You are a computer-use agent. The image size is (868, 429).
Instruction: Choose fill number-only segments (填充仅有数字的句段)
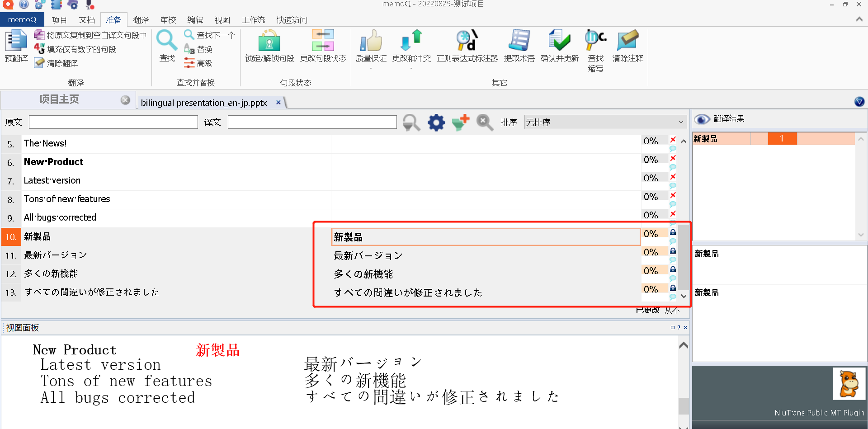(75, 49)
